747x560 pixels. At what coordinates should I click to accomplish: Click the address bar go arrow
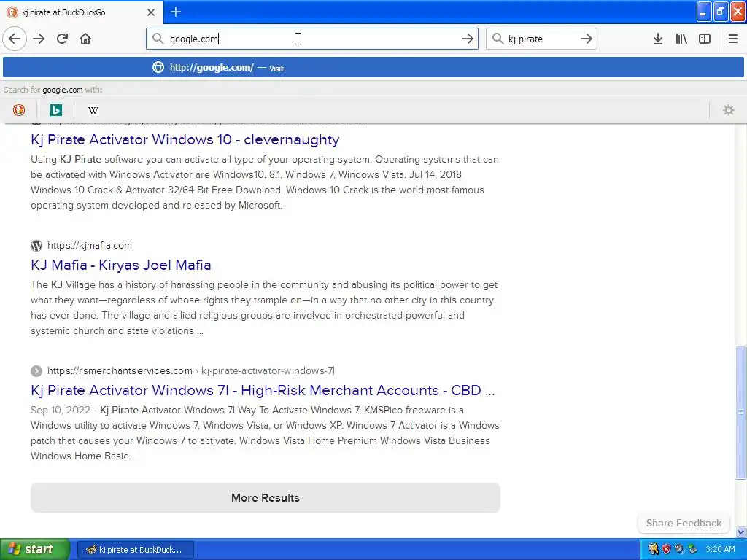468,39
